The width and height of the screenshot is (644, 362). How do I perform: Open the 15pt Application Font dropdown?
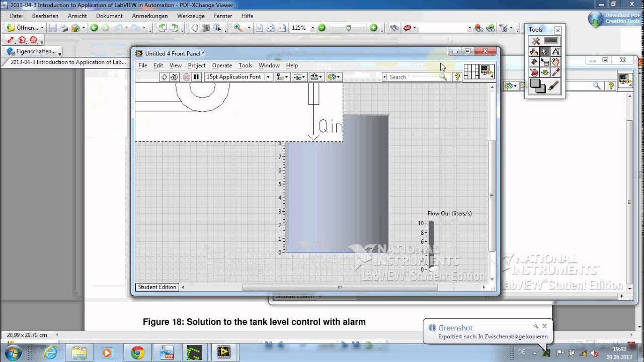pos(238,77)
